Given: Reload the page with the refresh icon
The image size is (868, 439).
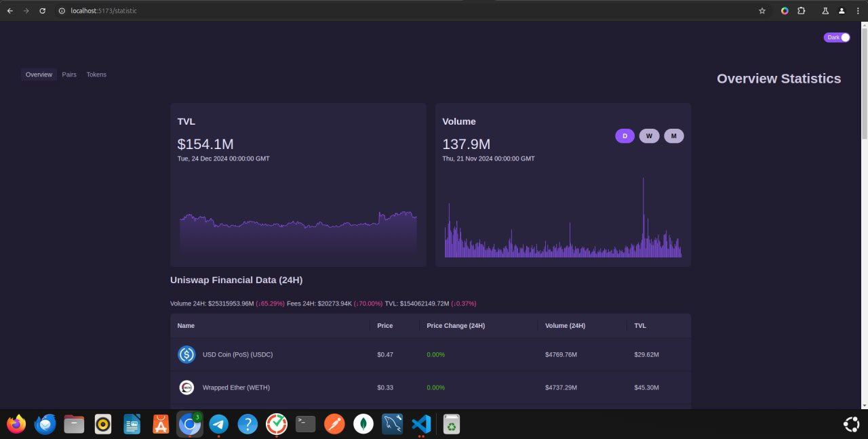Looking at the screenshot, I should (43, 11).
